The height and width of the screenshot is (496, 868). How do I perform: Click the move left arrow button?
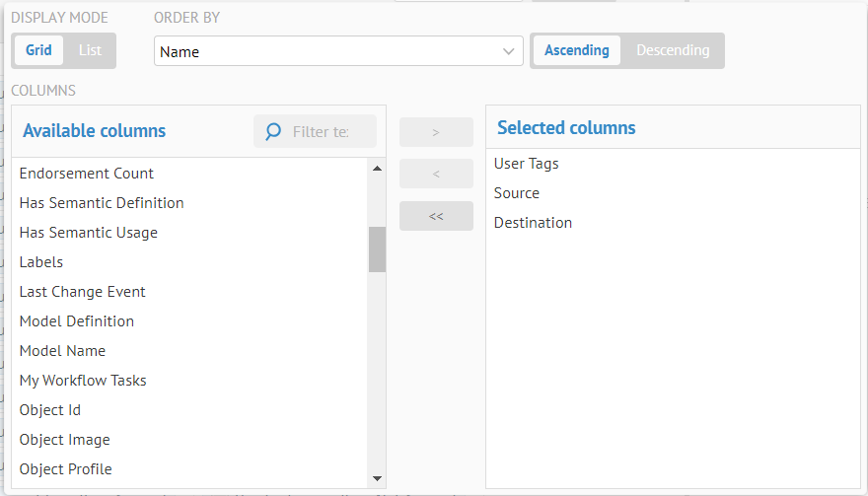[x=436, y=174]
